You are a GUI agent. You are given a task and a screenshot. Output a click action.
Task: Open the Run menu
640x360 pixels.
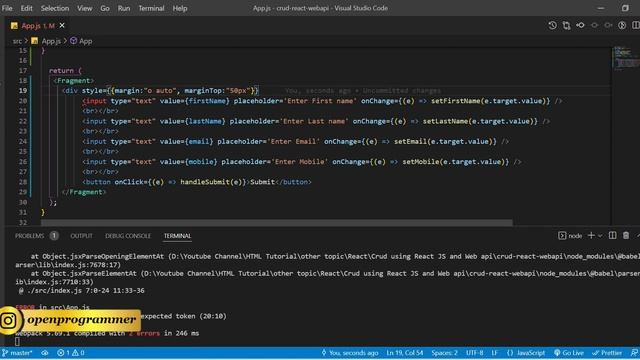pos(124,8)
